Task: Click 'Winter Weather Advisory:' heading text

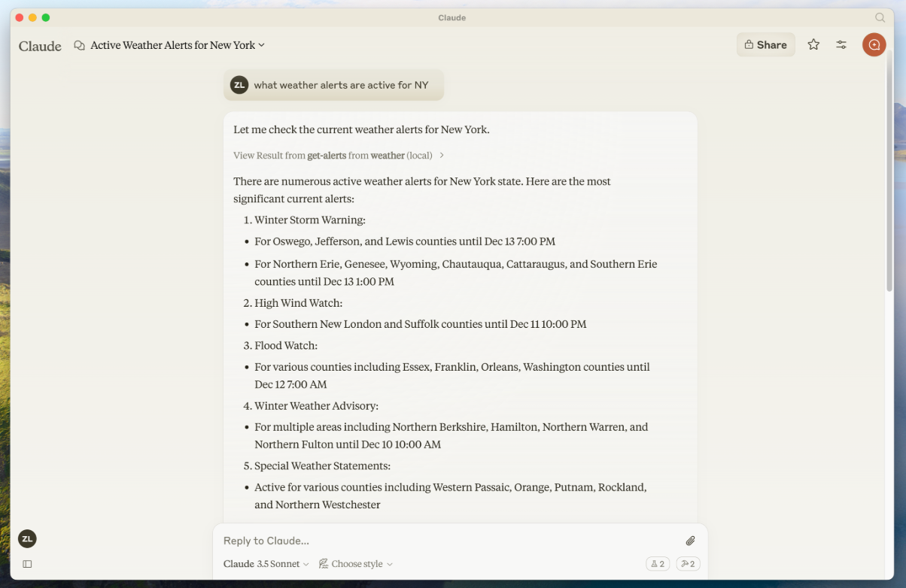Action: [316, 406]
